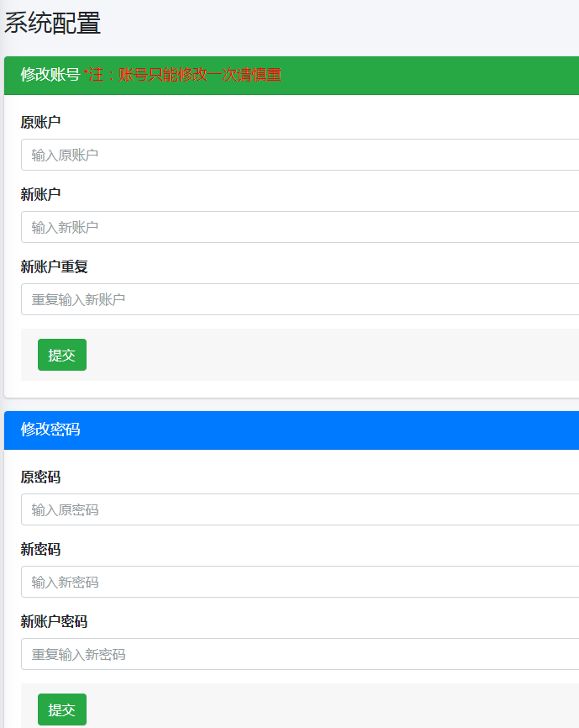Click the 新账户重复 field label
579x728 pixels.
click(54, 266)
